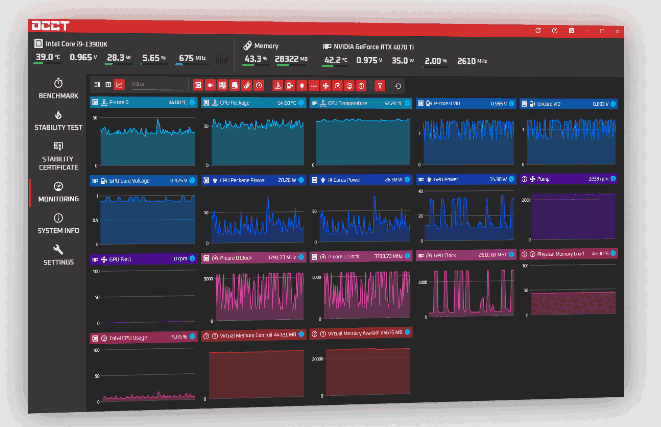Select the CPU Package temperature card header
Screen dimensions: 661x427
pos(253,102)
